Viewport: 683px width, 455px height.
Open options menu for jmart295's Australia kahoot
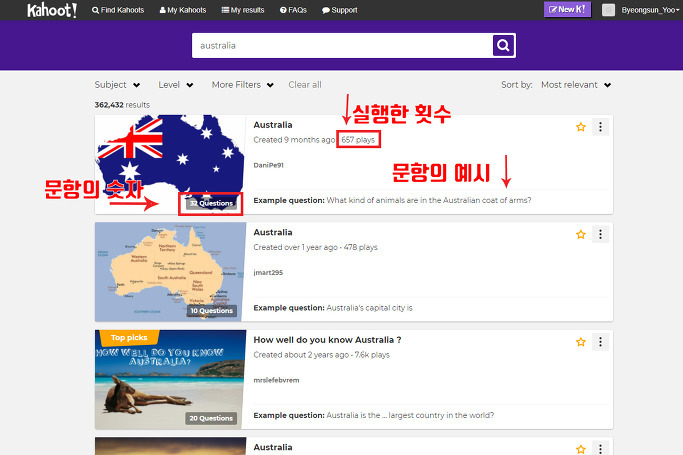click(600, 235)
